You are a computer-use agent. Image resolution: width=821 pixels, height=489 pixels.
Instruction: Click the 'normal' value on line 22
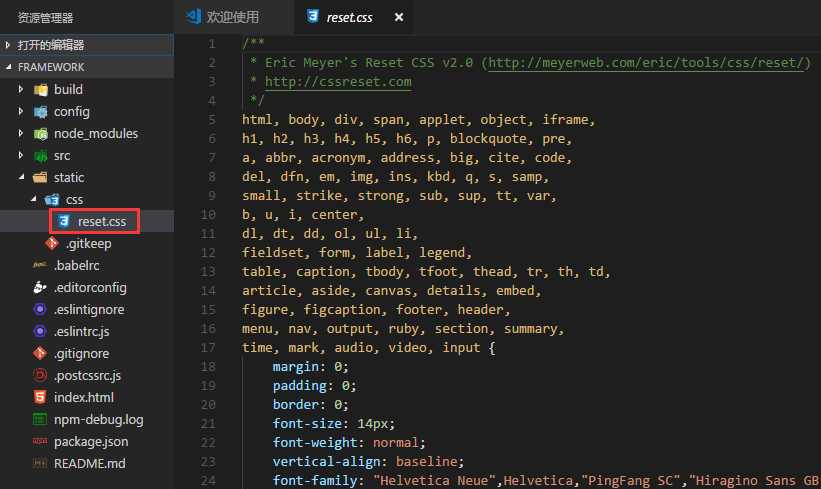[x=396, y=443]
